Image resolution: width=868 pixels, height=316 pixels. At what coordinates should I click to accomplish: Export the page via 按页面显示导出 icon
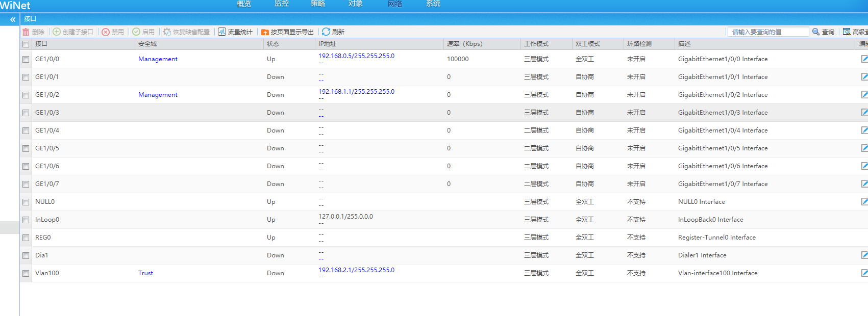click(x=265, y=32)
